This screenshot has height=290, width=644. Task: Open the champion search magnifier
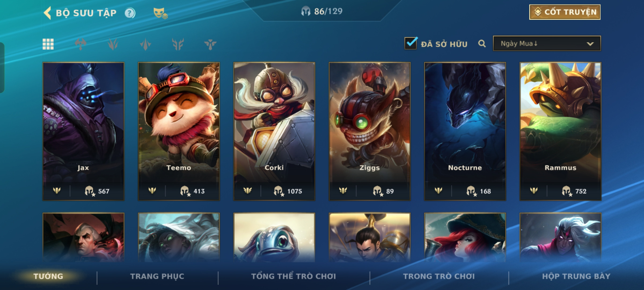pos(482,44)
